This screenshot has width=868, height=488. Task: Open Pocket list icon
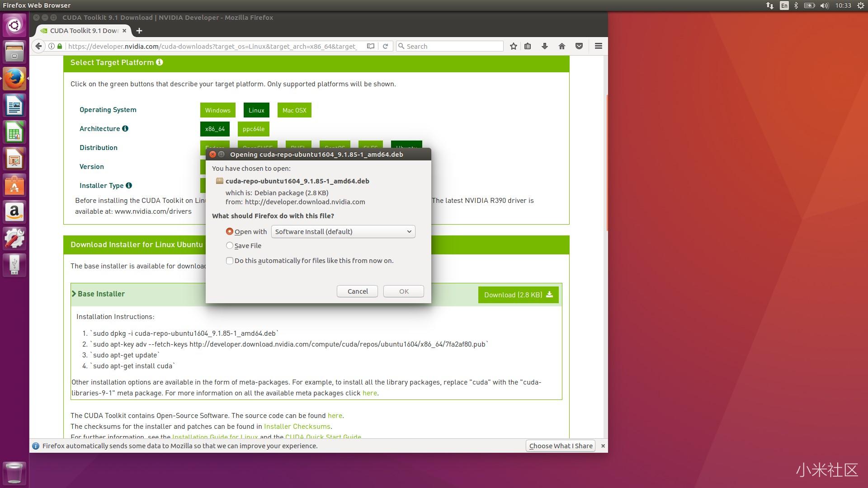[579, 46]
